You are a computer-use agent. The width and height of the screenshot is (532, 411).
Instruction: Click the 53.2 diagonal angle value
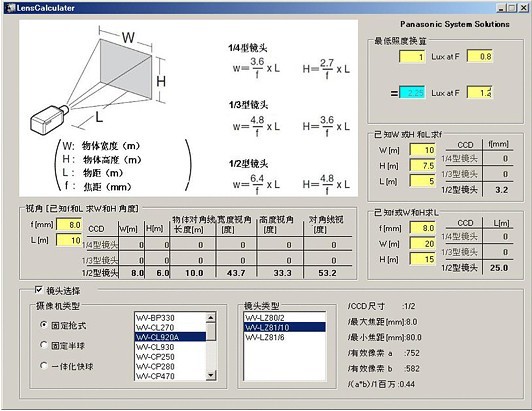point(327,273)
